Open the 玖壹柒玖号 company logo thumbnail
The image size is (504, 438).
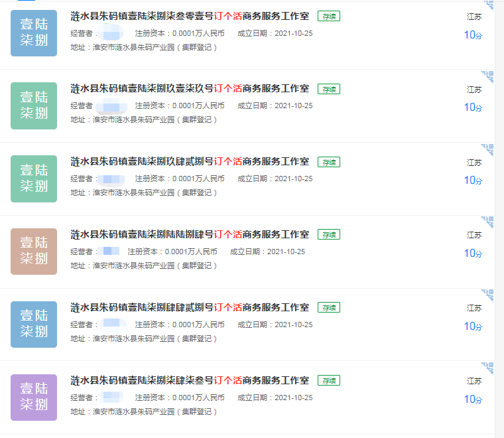tap(34, 106)
